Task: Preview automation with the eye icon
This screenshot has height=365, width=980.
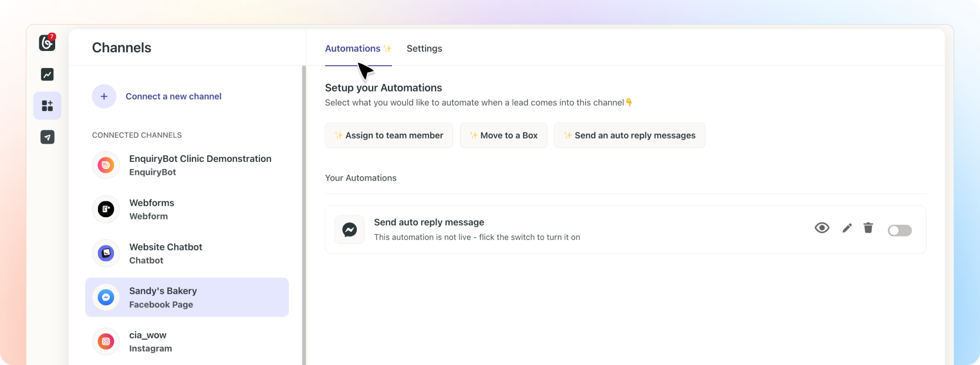Action: 822,228
